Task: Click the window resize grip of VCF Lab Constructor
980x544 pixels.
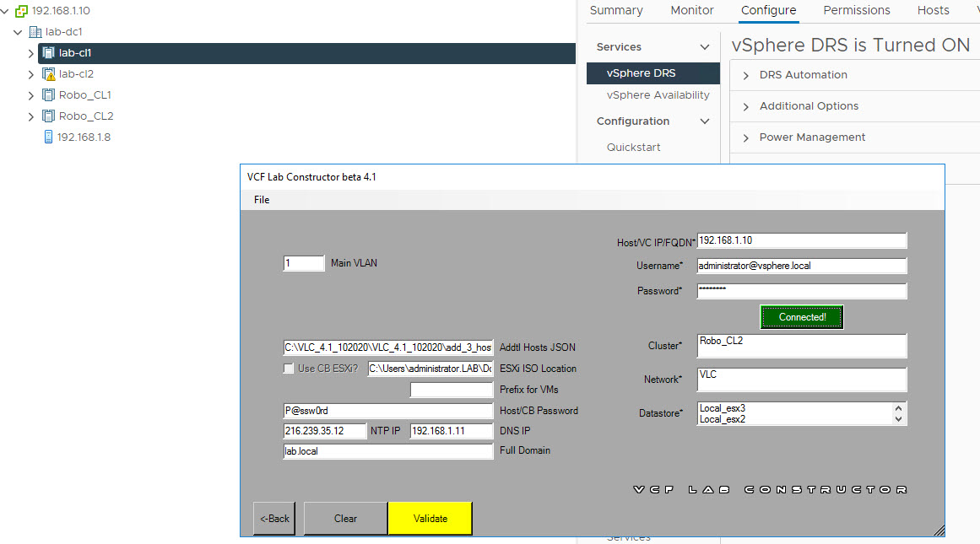Action: 939,531
